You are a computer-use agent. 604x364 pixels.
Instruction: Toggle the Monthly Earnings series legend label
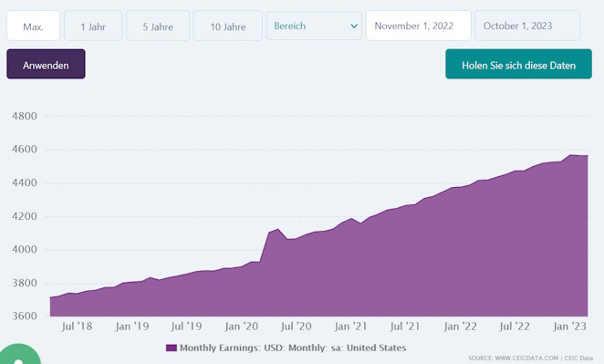(293, 348)
